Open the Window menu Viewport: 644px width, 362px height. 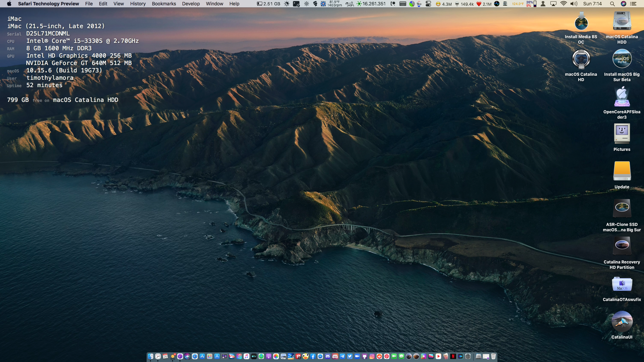coord(214,4)
